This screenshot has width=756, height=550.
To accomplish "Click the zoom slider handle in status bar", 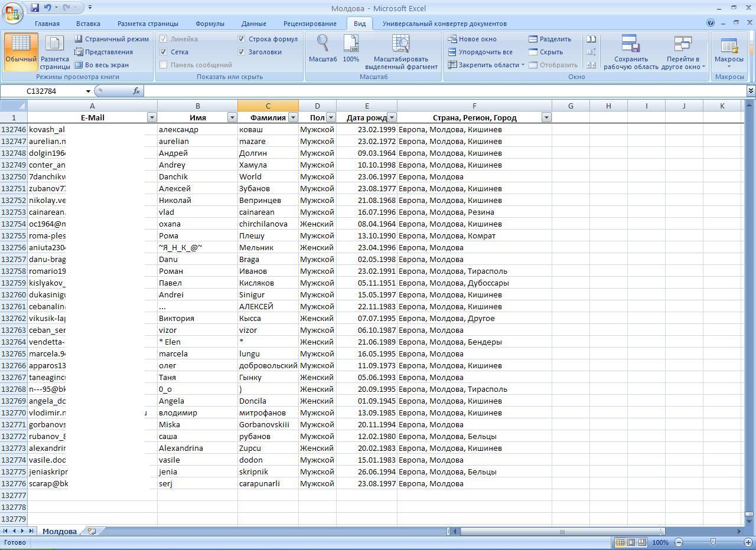I will (713, 542).
